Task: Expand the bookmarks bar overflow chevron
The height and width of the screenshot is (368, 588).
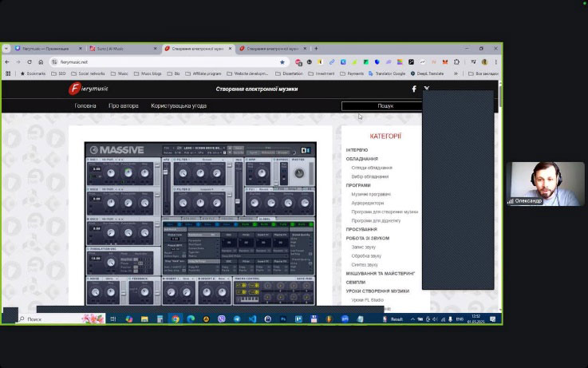Action: point(456,73)
